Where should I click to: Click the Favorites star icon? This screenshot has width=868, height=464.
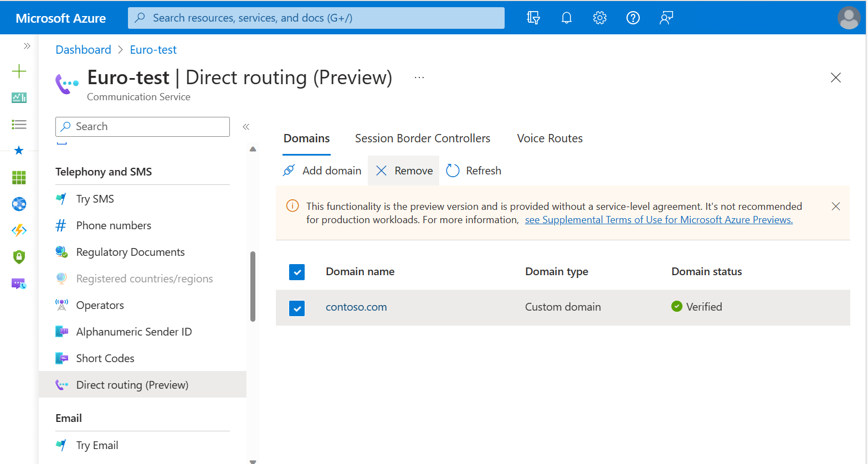tap(19, 151)
